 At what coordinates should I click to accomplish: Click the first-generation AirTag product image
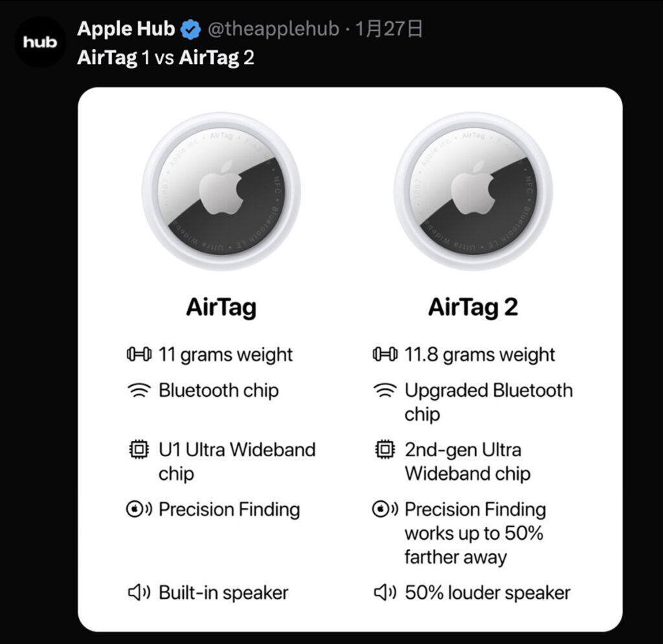click(x=221, y=191)
